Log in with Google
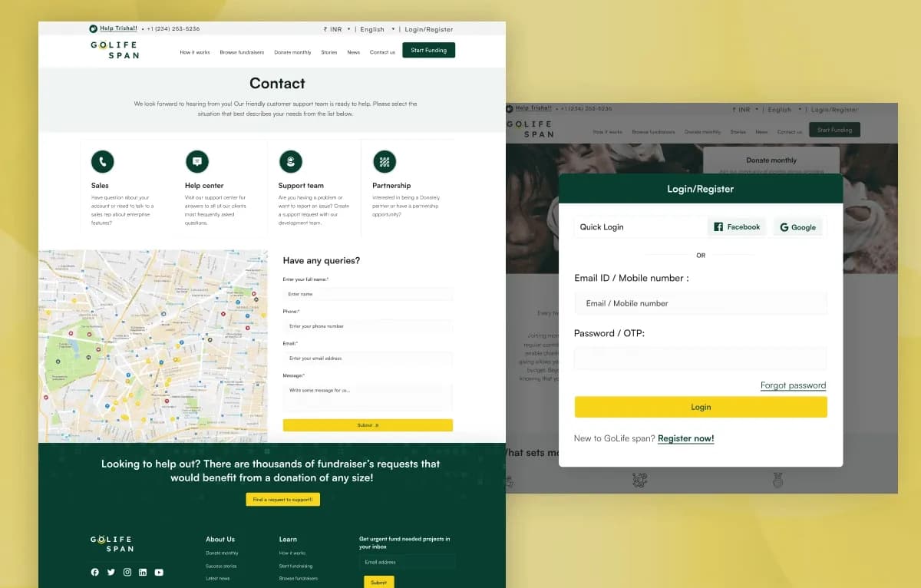Viewport: 921px width, 588px height. click(x=798, y=227)
